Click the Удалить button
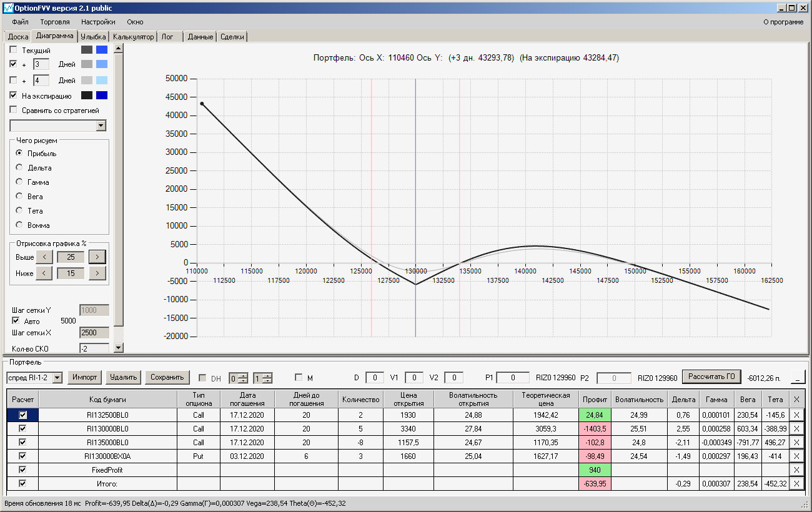Viewport: 812px width, 512px height. coord(123,377)
